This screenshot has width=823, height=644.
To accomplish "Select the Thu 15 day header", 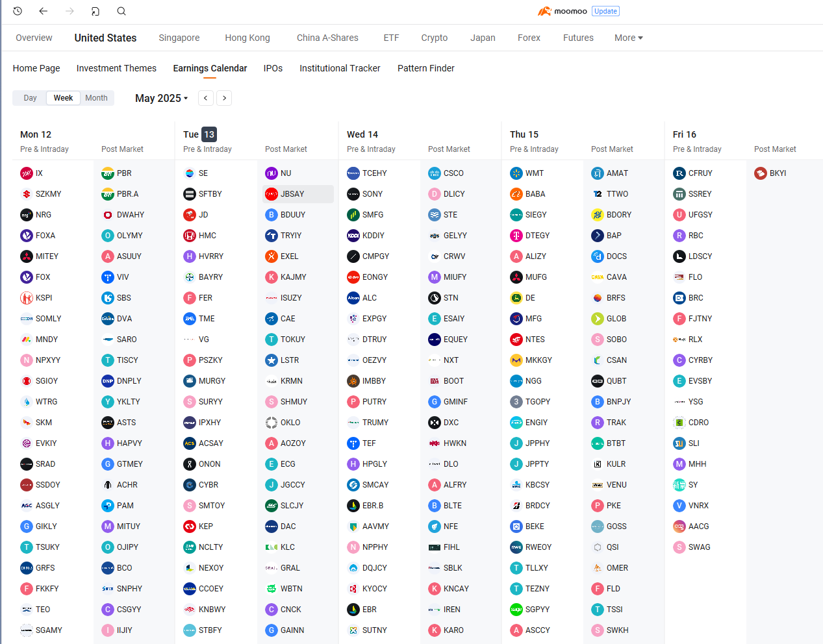I will (524, 134).
